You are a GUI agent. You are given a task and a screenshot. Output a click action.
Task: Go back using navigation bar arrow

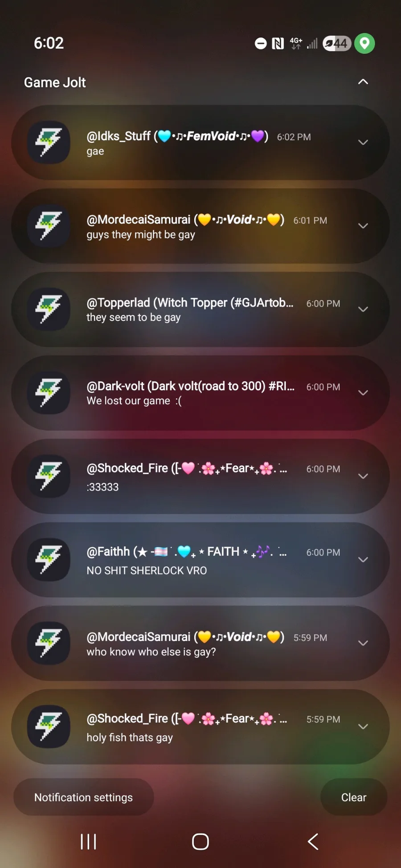(x=313, y=842)
